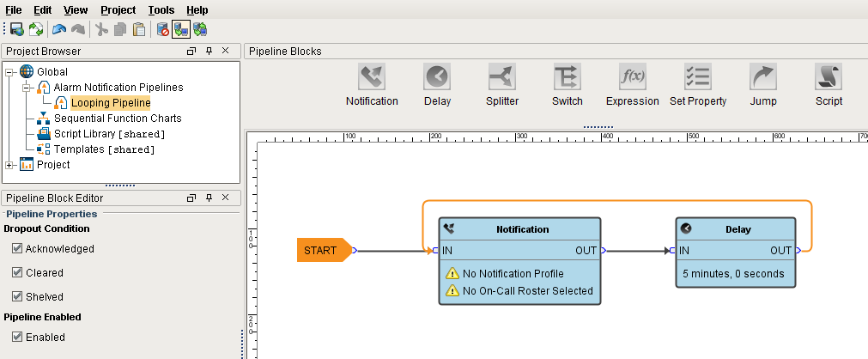Open the Edit menu
Viewport: 868px width, 359px height.
43,10
